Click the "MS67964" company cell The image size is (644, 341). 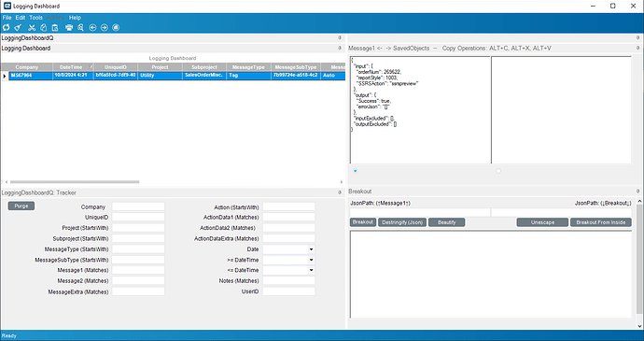pyautogui.click(x=31, y=76)
